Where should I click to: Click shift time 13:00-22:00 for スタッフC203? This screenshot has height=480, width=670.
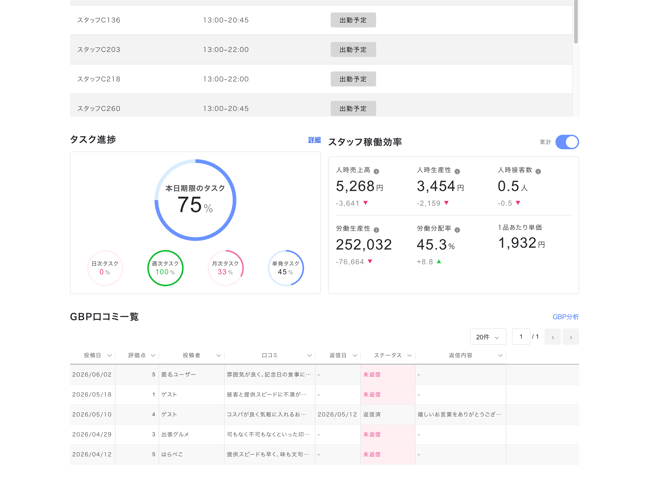point(226,50)
